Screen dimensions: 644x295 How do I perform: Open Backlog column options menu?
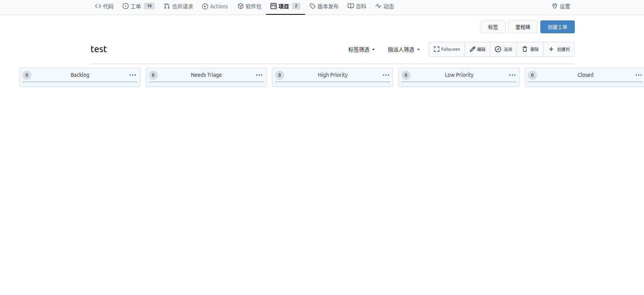pos(133,75)
